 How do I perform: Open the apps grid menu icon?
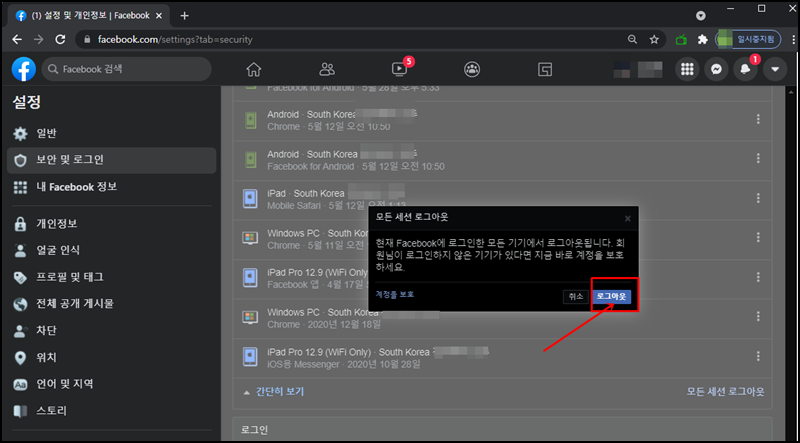pyautogui.click(x=687, y=69)
